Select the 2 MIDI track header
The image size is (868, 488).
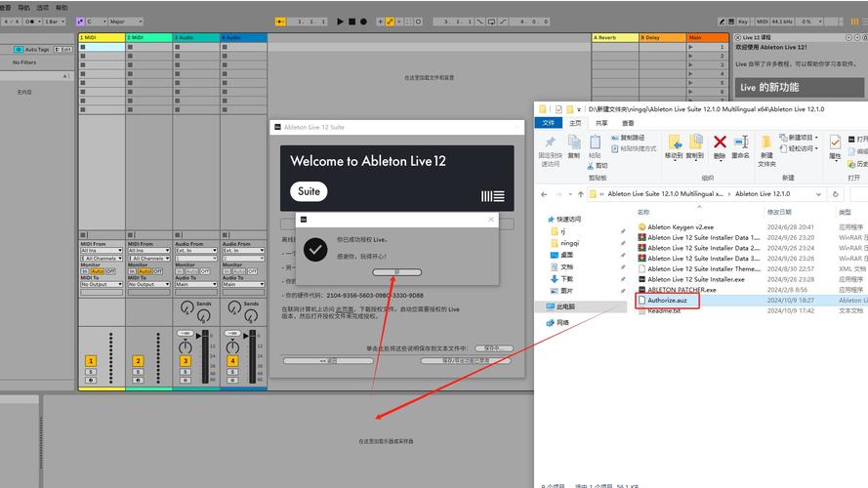pyautogui.click(x=149, y=38)
